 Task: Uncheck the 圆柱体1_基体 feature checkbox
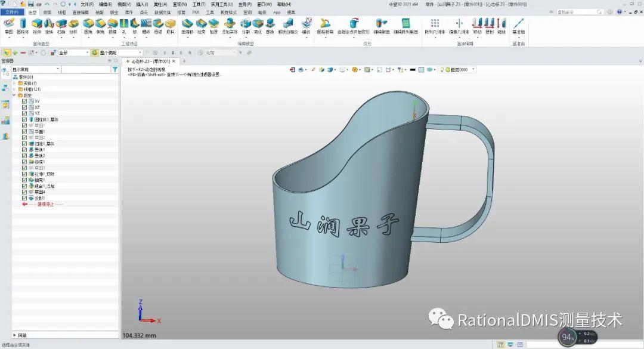(24, 119)
